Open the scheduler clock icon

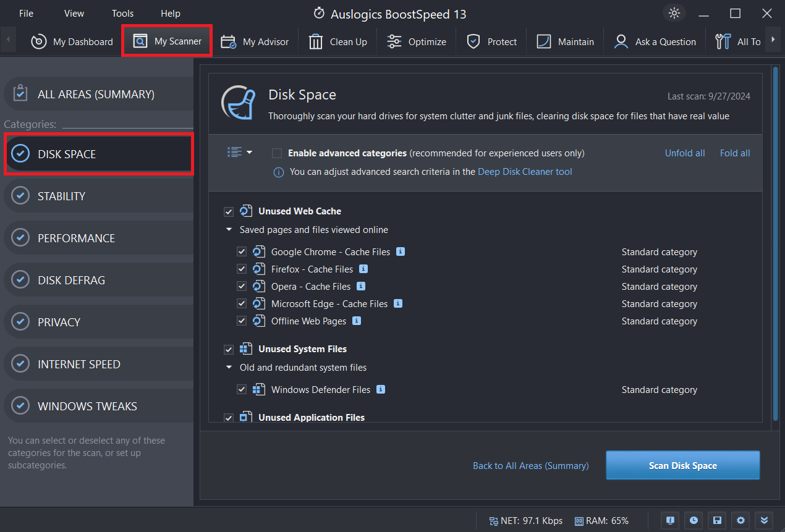tap(694, 520)
